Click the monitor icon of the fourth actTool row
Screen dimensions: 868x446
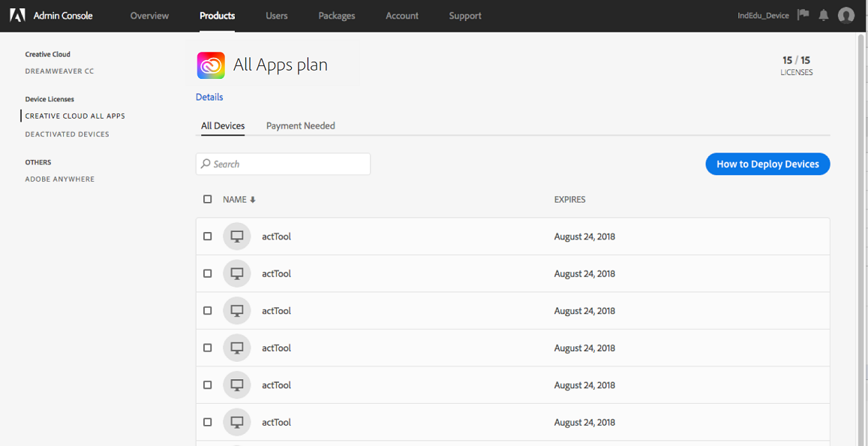coord(237,348)
